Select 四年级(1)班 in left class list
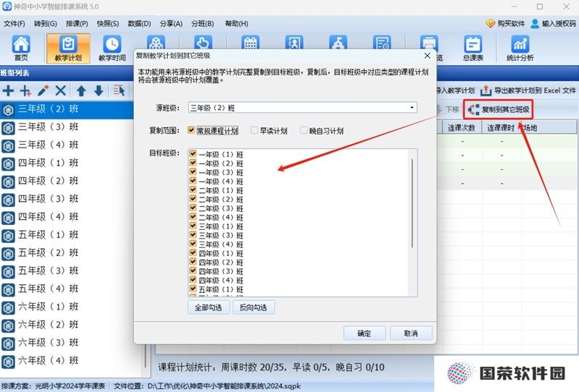The width and height of the screenshot is (579, 392). 67,163
